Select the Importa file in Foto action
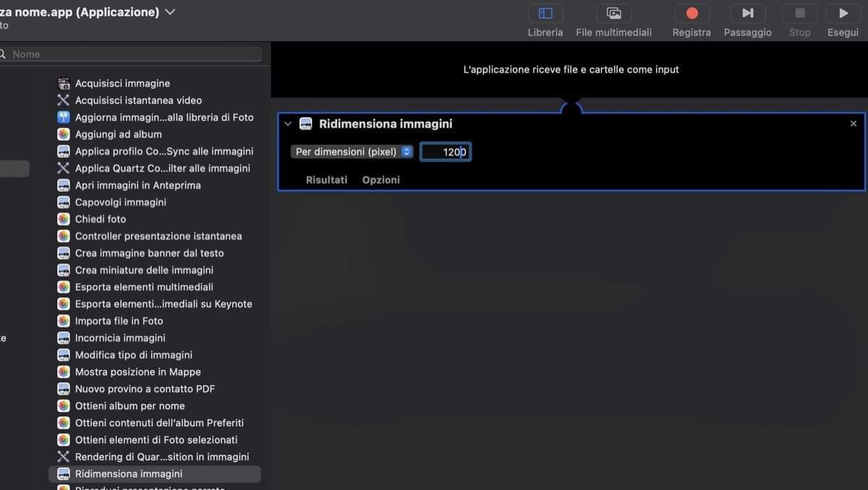Screen dimensions: 868x490 [119, 321]
